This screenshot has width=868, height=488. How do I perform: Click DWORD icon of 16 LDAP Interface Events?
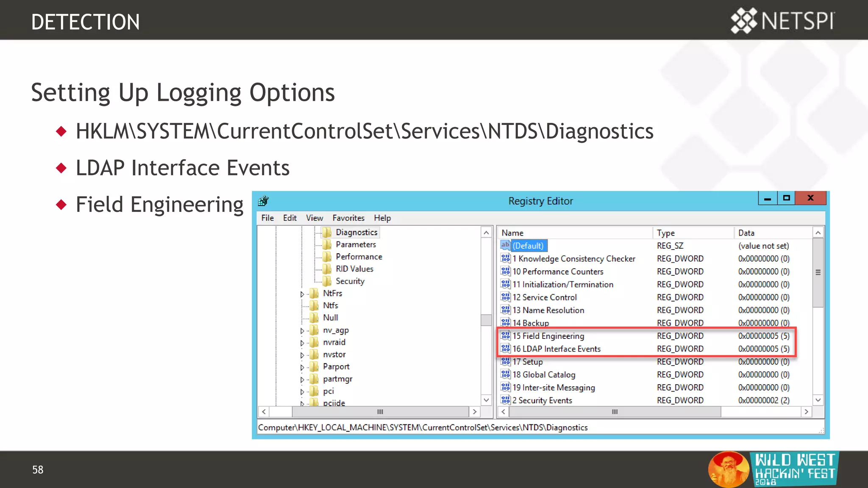[505, 349]
